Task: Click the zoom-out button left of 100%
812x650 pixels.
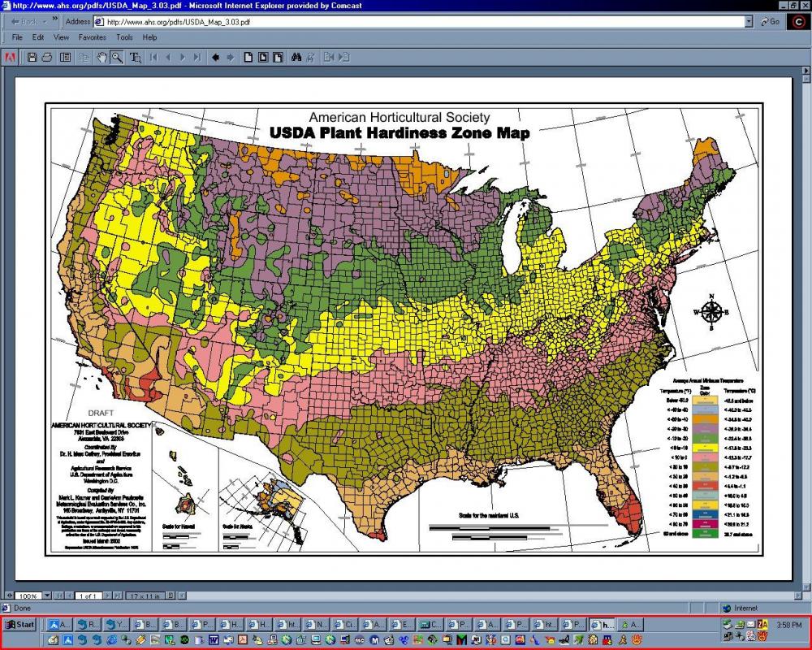Action: coord(8,596)
